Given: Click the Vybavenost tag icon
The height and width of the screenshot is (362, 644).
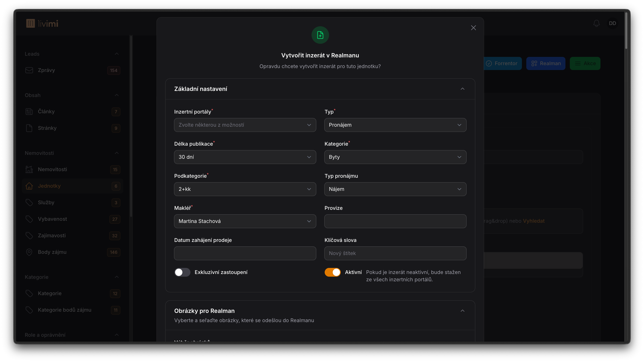Looking at the screenshot, I should tap(29, 219).
